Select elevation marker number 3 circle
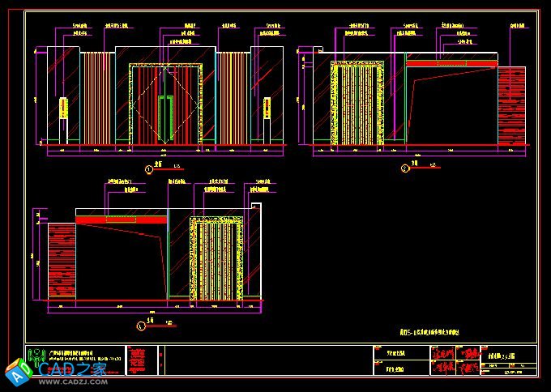 [x=141, y=326]
